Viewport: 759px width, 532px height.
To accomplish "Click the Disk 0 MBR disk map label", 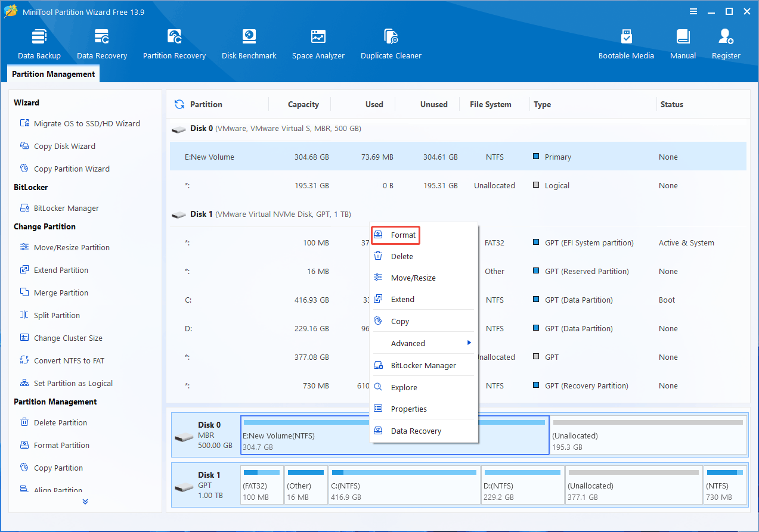I will pyautogui.click(x=206, y=435).
